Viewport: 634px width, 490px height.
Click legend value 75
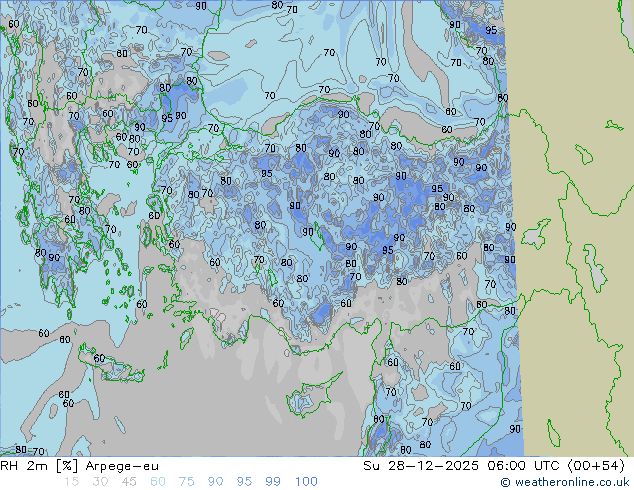[186, 482]
